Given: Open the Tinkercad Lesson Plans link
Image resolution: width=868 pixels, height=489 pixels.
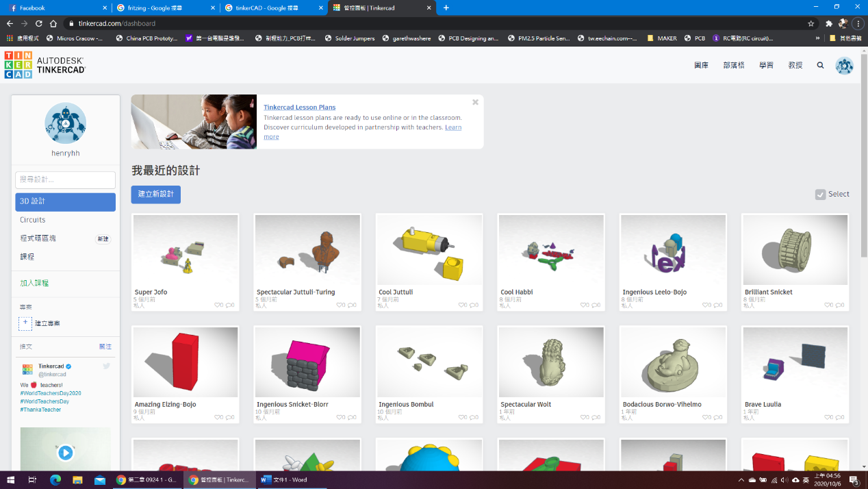Looking at the screenshot, I should tap(299, 108).
